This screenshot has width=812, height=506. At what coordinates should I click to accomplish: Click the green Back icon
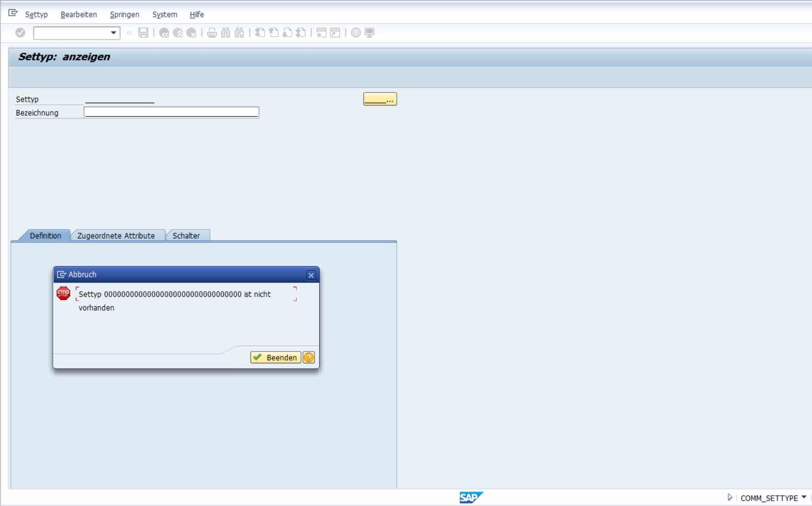pyautogui.click(x=164, y=33)
